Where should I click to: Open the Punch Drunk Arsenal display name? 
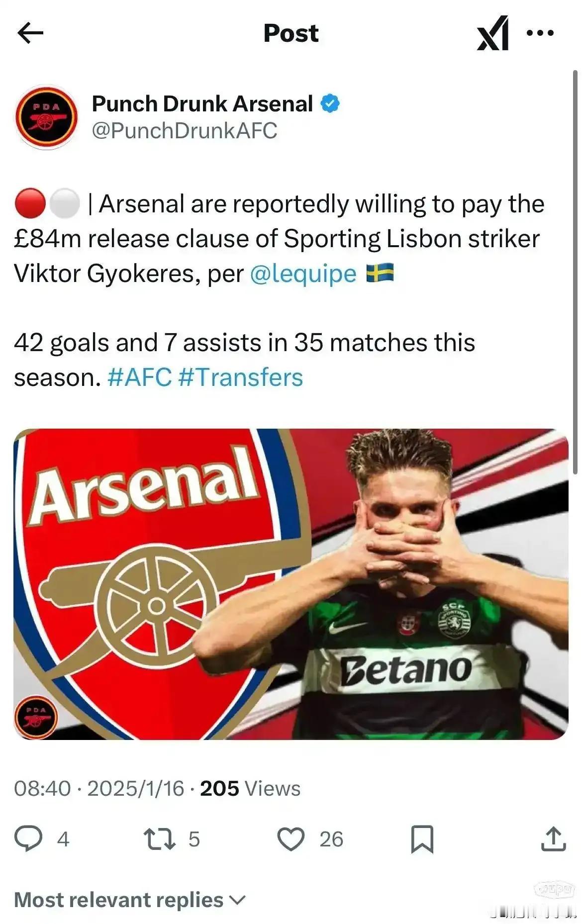[202, 103]
